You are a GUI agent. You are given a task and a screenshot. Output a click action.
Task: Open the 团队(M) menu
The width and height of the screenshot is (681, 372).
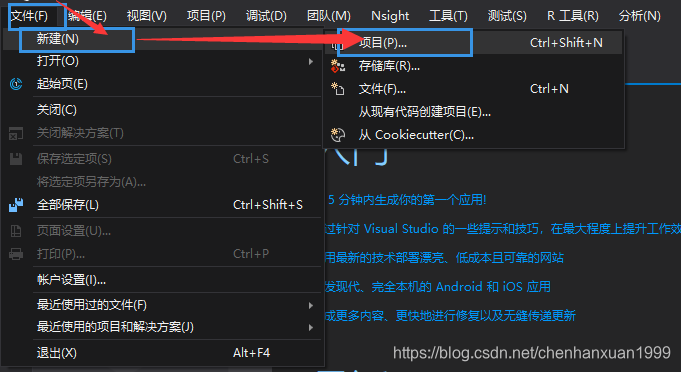coord(329,16)
